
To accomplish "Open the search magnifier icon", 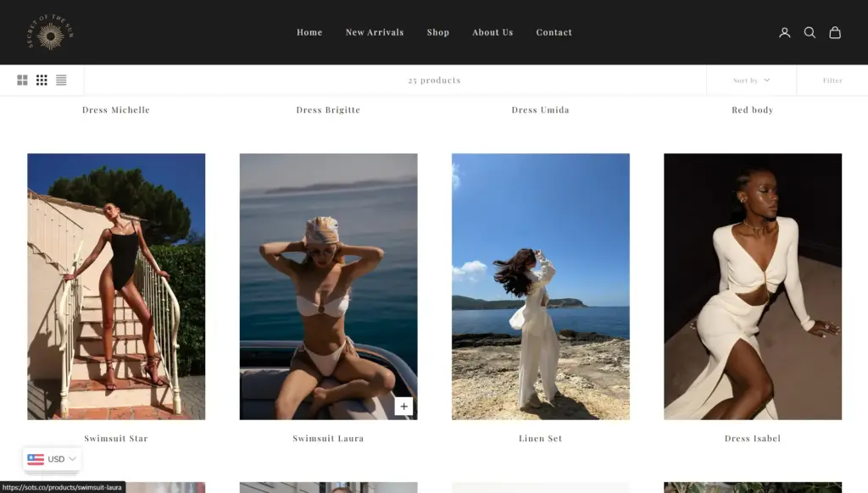I will tap(810, 32).
